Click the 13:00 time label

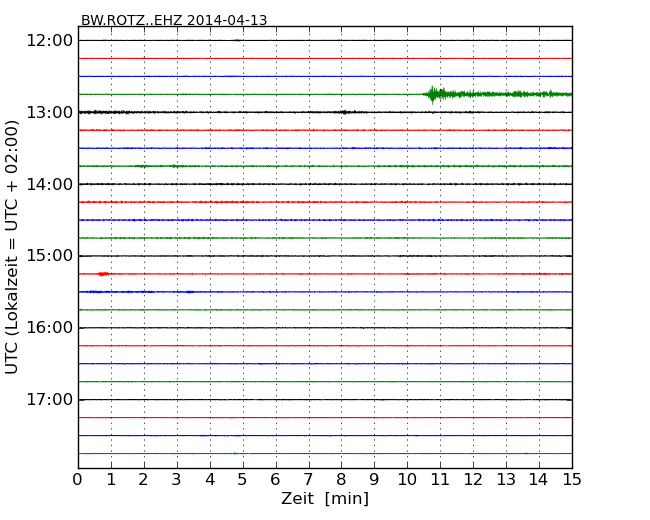tap(49, 112)
